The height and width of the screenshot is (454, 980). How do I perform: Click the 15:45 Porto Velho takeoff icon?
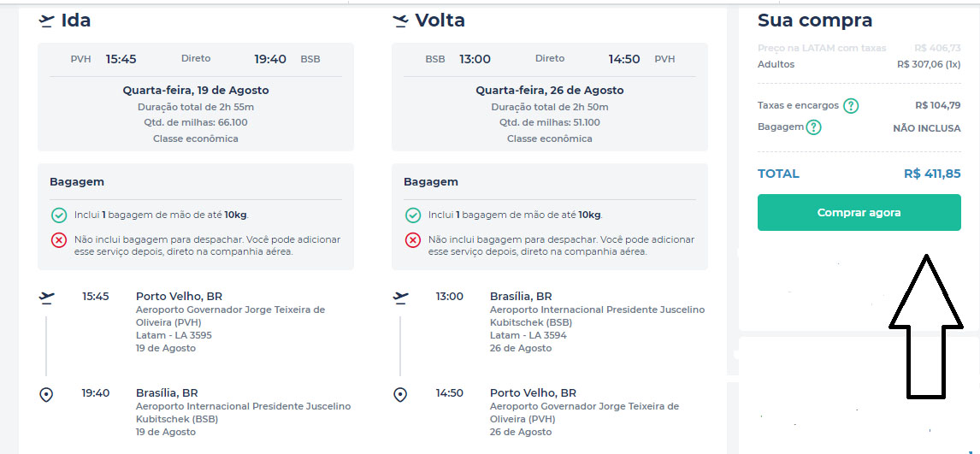pos(47,298)
